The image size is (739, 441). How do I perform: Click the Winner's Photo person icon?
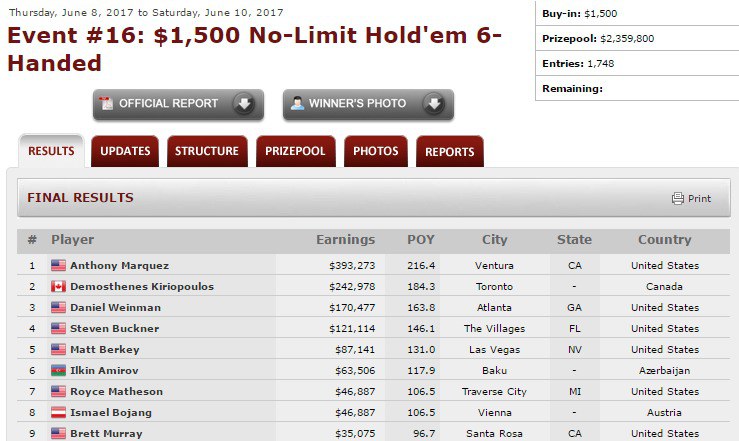297,104
